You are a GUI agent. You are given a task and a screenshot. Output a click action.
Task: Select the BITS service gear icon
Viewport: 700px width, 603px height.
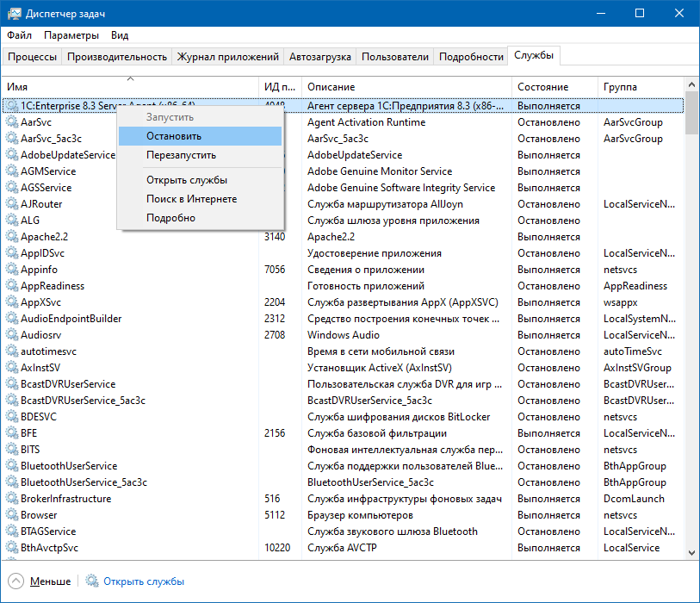coord(12,450)
